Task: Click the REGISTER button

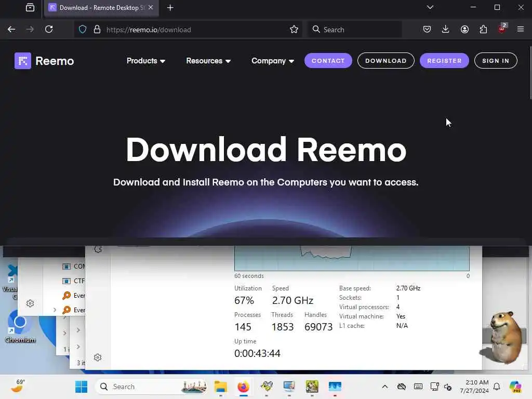Action: point(444,61)
